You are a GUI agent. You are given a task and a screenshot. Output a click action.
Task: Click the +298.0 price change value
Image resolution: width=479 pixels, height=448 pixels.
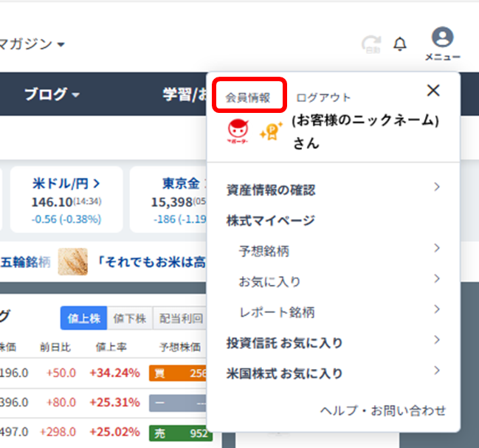click(x=58, y=432)
